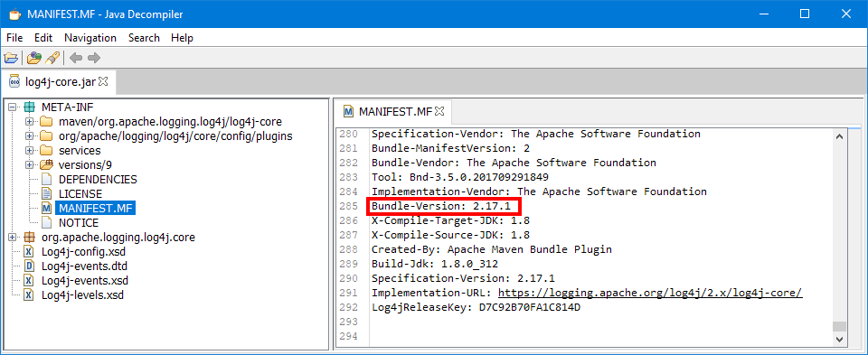Open the Navigation menu
The height and width of the screenshot is (355, 868).
tap(90, 38)
